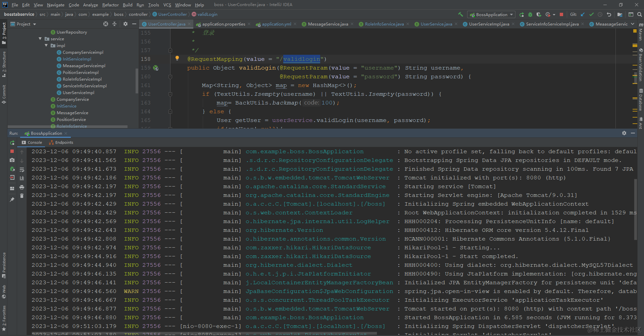Click the profiler run icon in the toolbar
This screenshot has height=336, width=644.
[548, 14]
